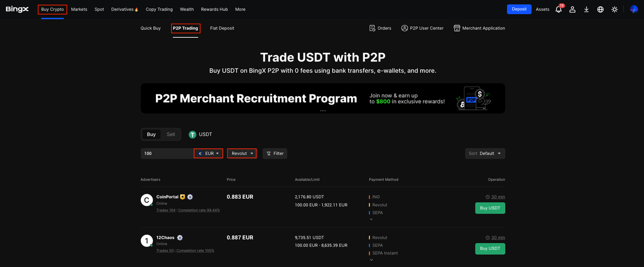Expand the Revolut payment method dropdown
Image resolution: width=644 pixels, height=267 pixels.
tap(242, 153)
